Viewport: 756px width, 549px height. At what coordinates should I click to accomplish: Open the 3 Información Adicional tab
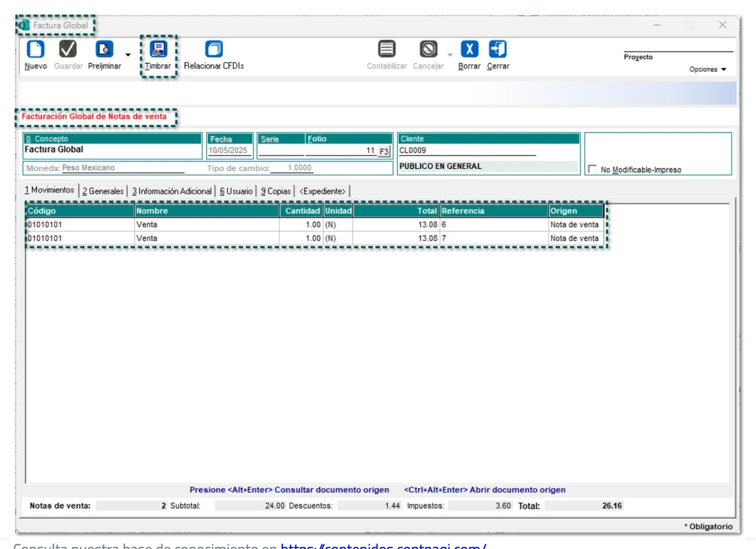172,191
